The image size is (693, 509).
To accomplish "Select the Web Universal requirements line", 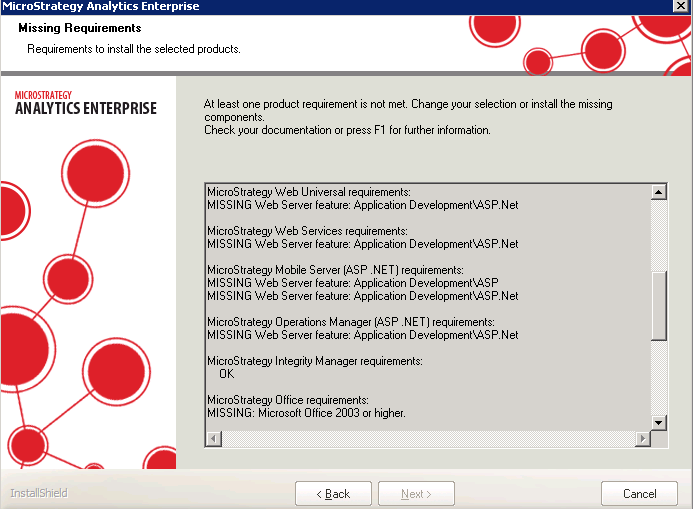I will 314,191.
